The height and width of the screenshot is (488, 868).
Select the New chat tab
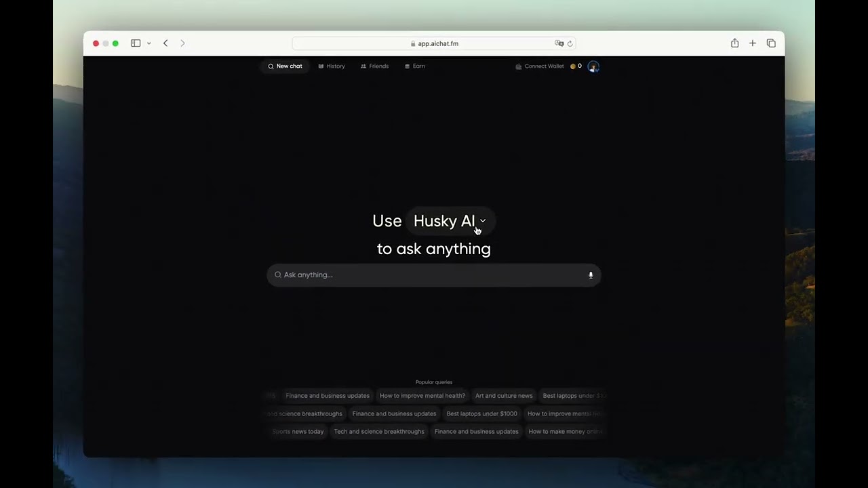(285, 66)
